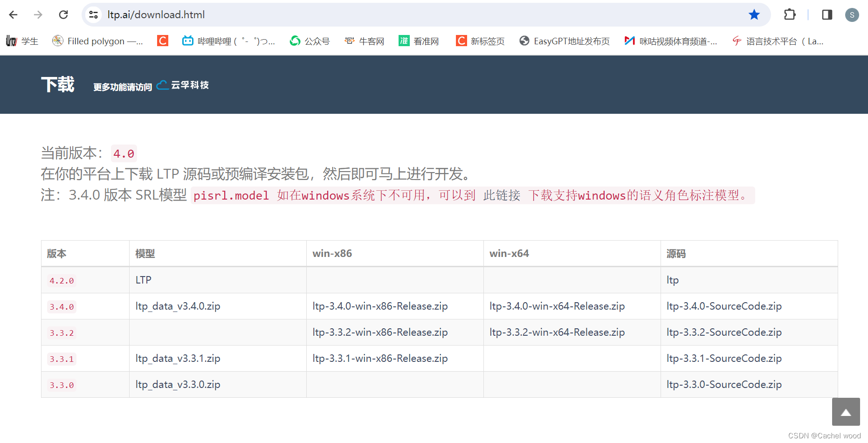Open the 哔哩哔哩 bookmark icon
This screenshot has height=443, width=868.
pos(187,41)
